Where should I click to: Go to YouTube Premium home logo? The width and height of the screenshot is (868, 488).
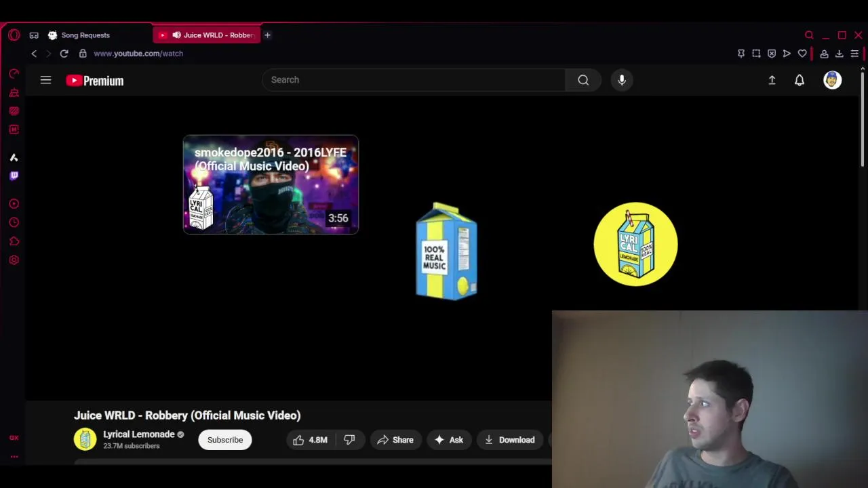pos(95,81)
